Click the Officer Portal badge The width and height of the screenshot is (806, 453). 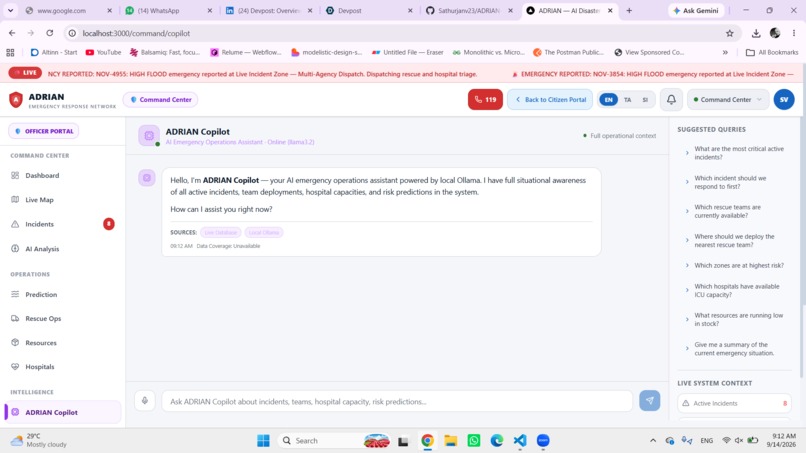44,131
